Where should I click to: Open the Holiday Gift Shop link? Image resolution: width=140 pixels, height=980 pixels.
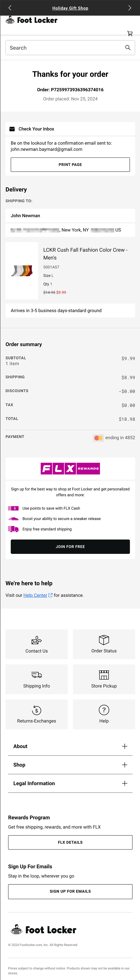tap(70, 8)
